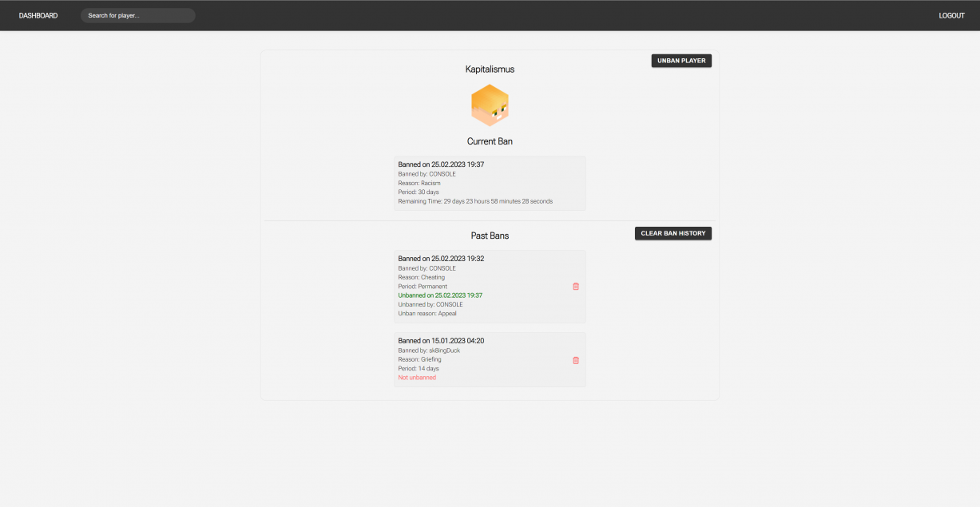Click the Current Ban heading
The image size is (980, 507).
490,141
